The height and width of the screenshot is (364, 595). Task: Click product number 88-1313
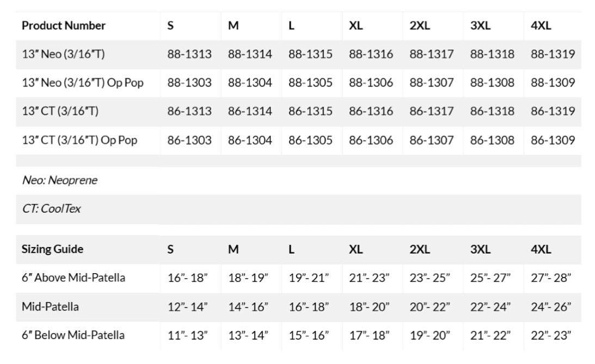[x=189, y=54]
